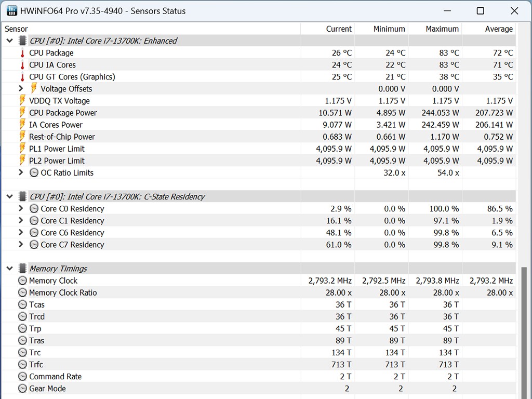Click the Tcas clock icon
532x399 pixels.
[22, 304]
